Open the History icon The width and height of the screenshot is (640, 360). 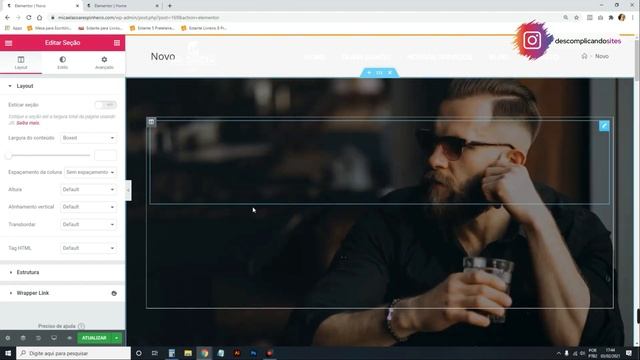tap(38, 338)
